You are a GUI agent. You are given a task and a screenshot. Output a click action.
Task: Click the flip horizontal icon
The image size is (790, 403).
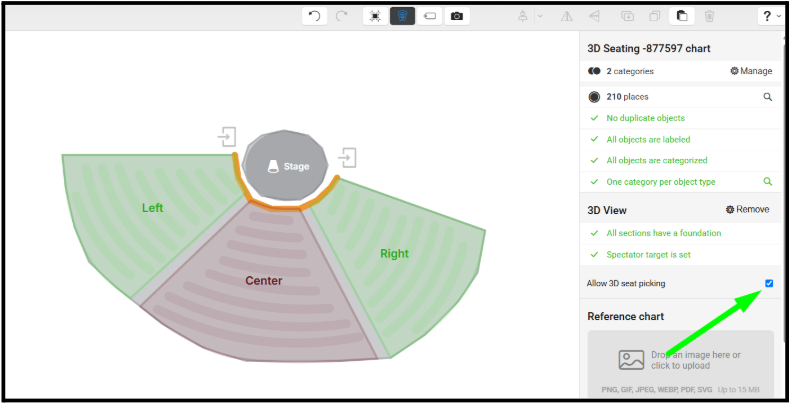[x=567, y=17]
